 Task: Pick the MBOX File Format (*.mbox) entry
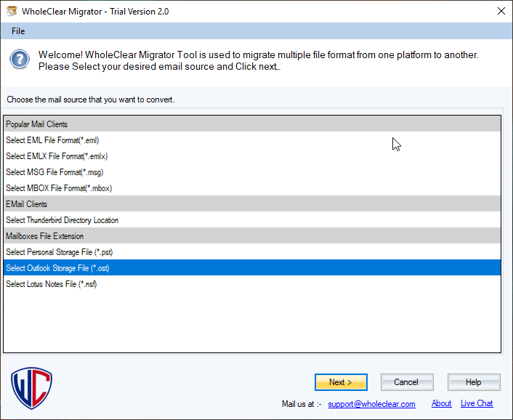[59, 188]
